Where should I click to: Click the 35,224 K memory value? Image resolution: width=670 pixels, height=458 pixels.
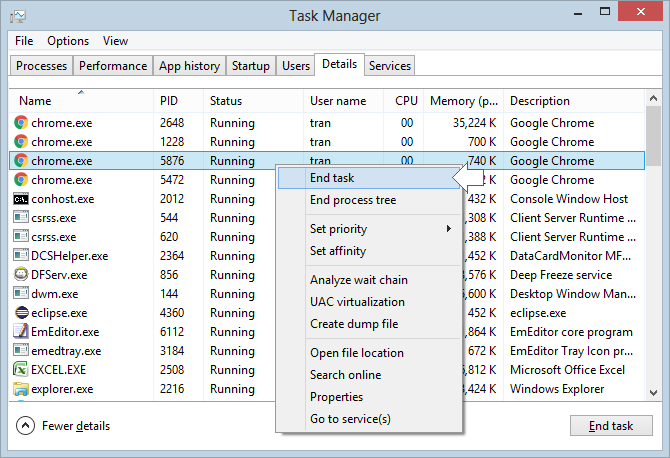click(474, 123)
